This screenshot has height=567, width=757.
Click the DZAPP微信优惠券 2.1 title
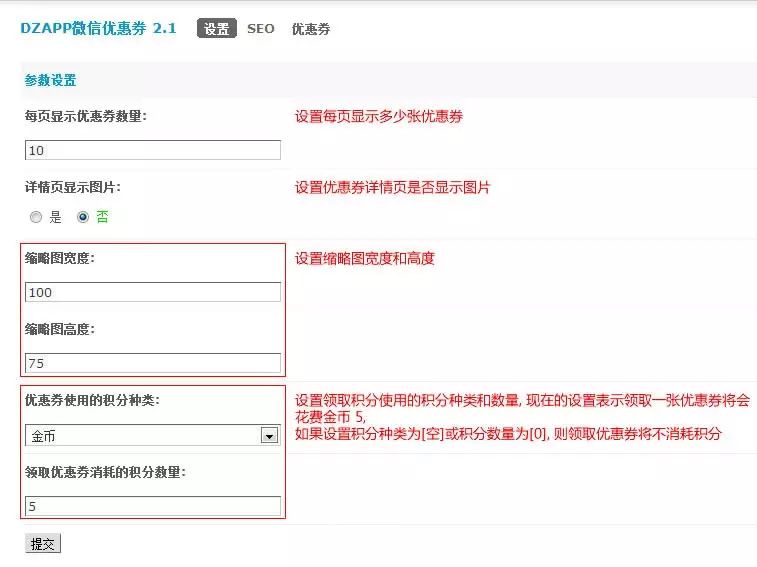98,28
